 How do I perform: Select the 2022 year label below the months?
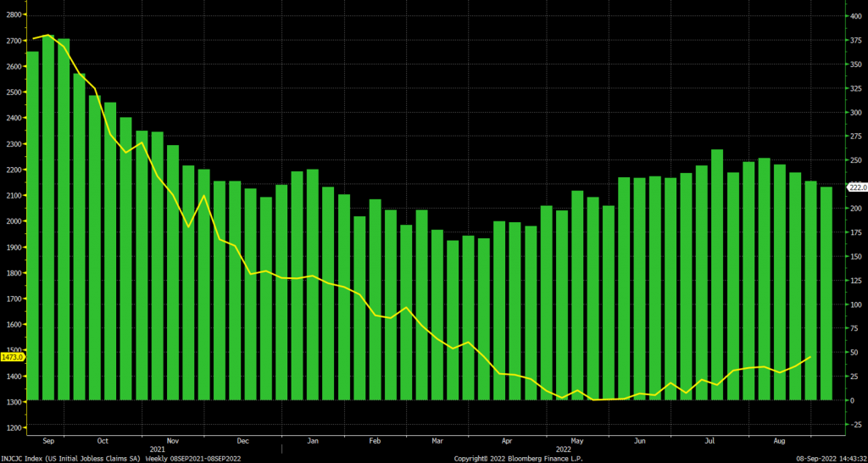[x=563, y=448]
